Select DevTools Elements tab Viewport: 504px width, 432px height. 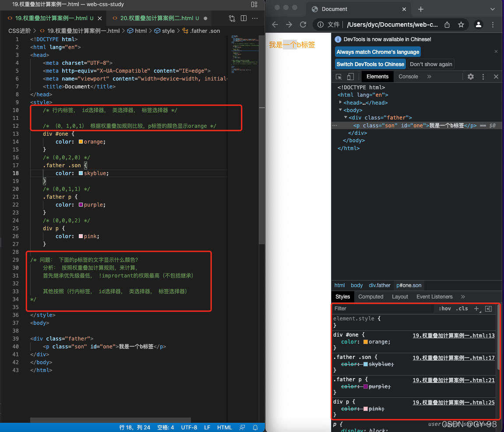[x=377, y=77]
